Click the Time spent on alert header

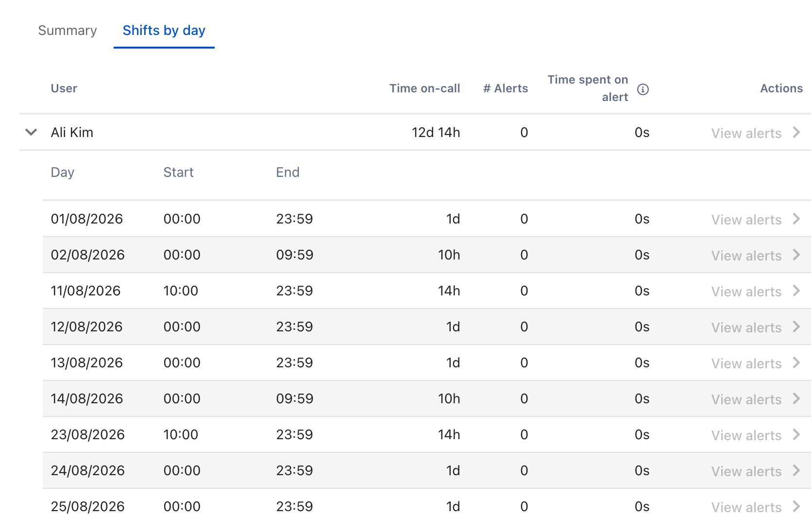click(x=588, y=88)
